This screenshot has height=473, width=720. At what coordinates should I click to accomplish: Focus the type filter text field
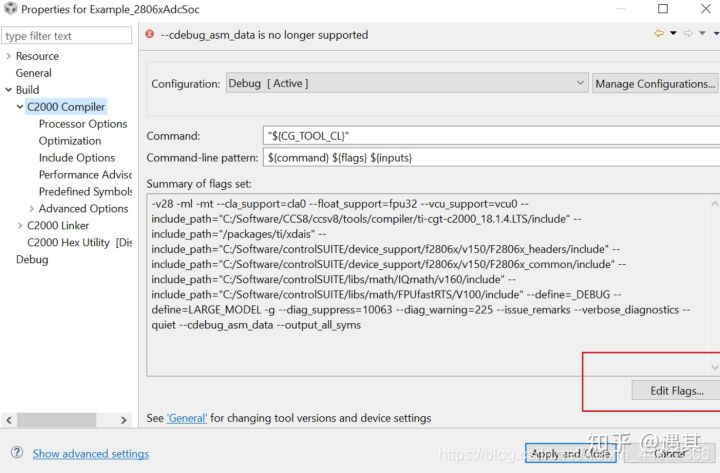tap(67, 36)
